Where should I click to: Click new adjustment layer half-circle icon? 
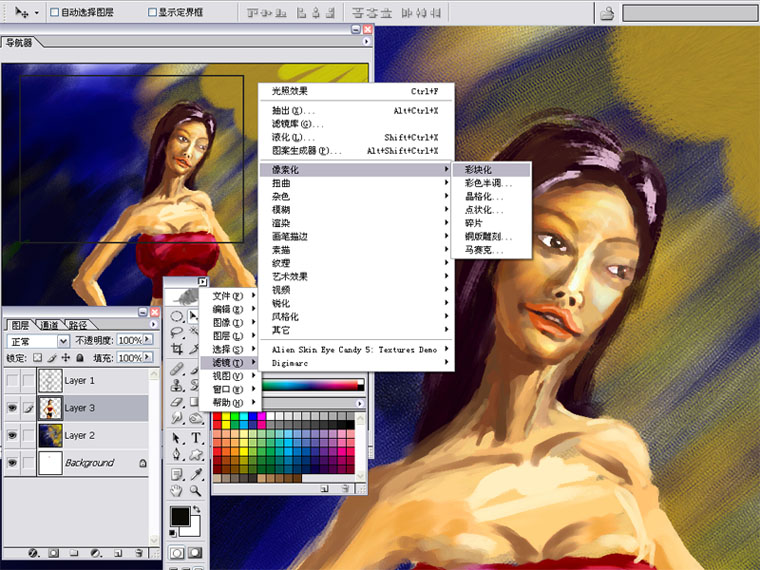coord(95,553)
